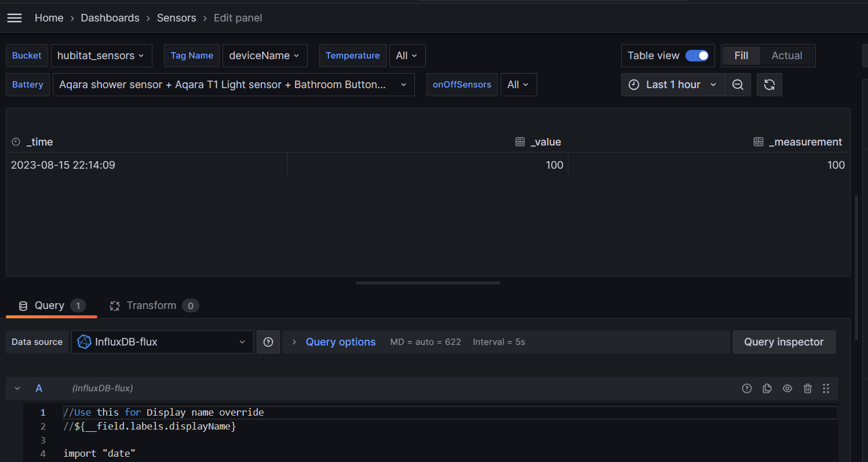The width and height of the screenshot is (868, 462).
Task: Open the Last 1 hour time picker
Action: pyautogui.click(x=673, y=85)
